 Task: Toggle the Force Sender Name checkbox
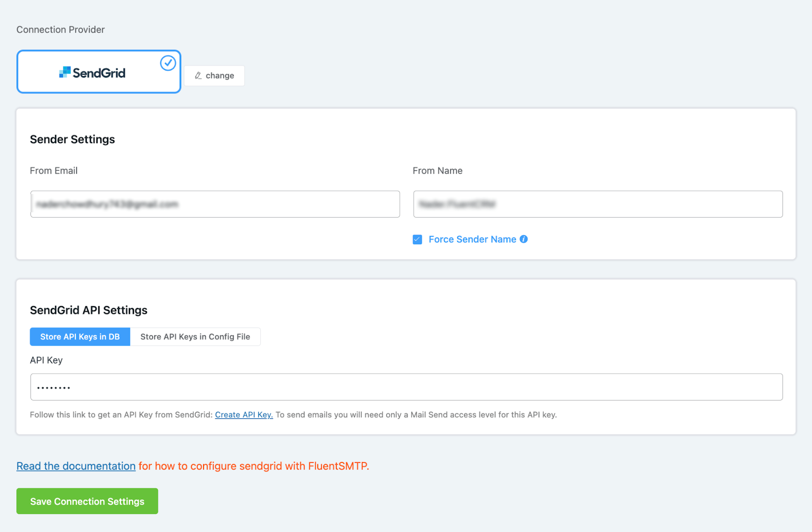(417, 240)
